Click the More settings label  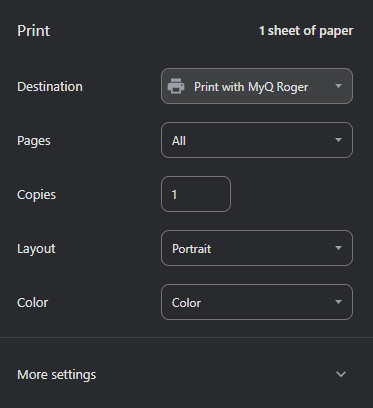pyautogui.click(x=57, y=375)
